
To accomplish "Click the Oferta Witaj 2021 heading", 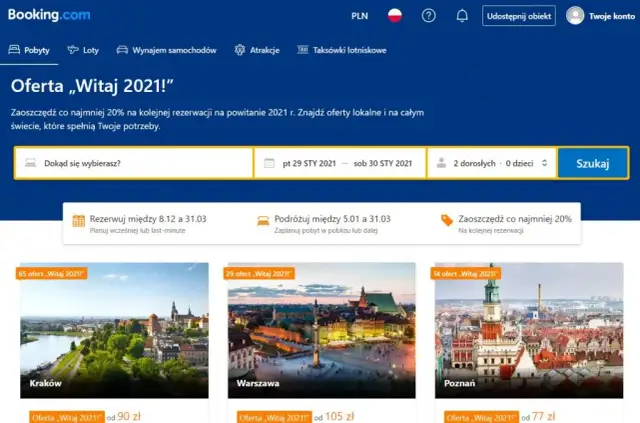I will (92, 86).
